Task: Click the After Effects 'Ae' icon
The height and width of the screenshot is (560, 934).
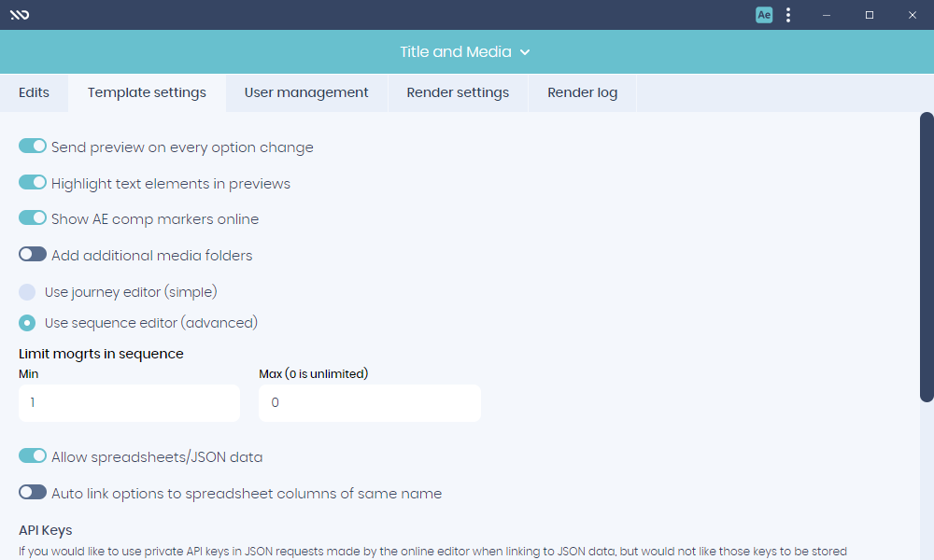Action: (x=764, y=15)
